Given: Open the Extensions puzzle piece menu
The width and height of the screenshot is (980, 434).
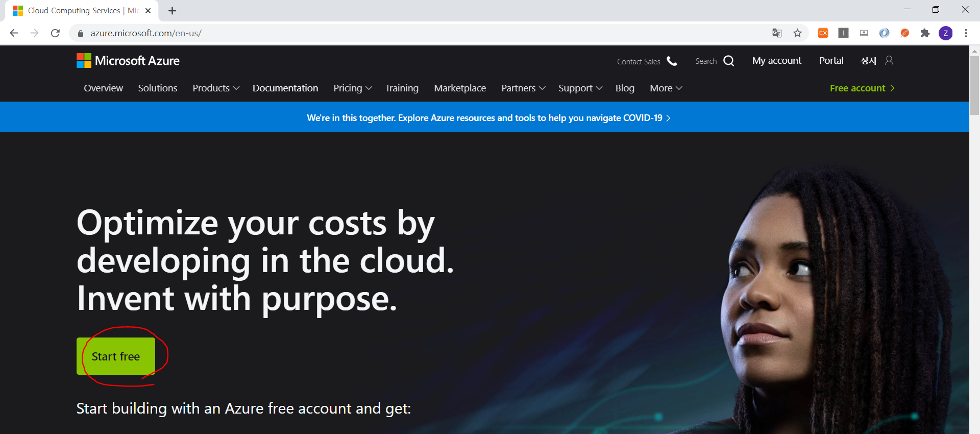Looking at the screenshot, I should tap(925, 33).
